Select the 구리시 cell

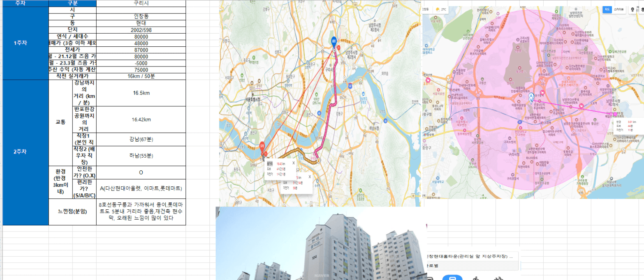[x=141, y=3]
